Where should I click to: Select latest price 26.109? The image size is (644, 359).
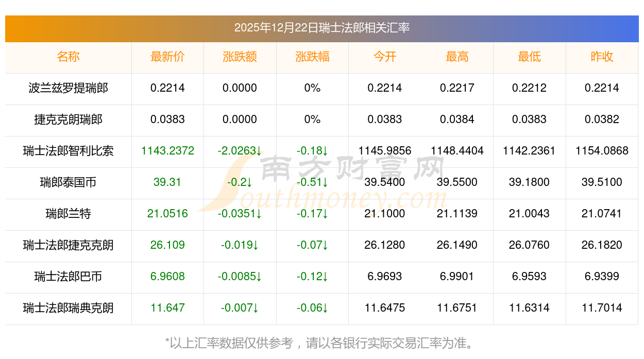[167, 245]
